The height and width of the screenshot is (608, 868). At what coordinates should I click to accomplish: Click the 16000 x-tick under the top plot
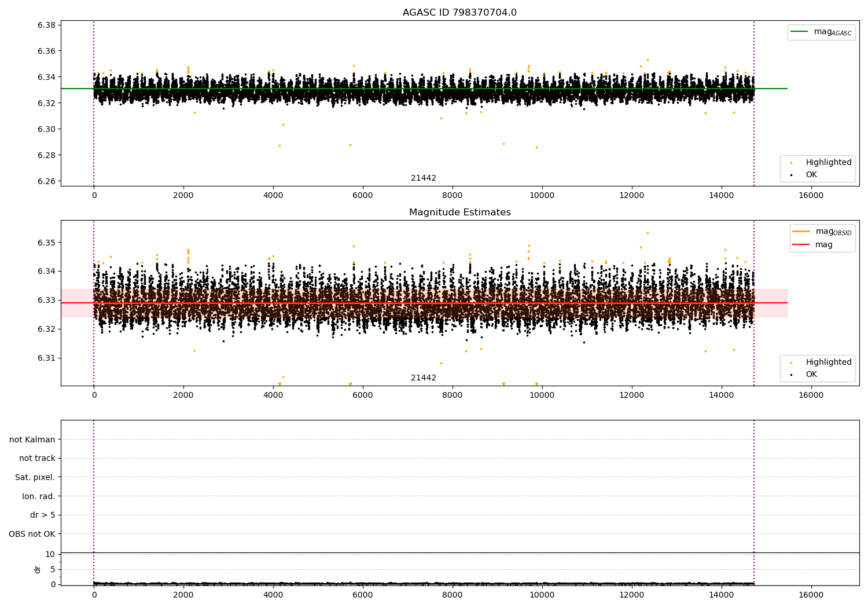[811, 196]
